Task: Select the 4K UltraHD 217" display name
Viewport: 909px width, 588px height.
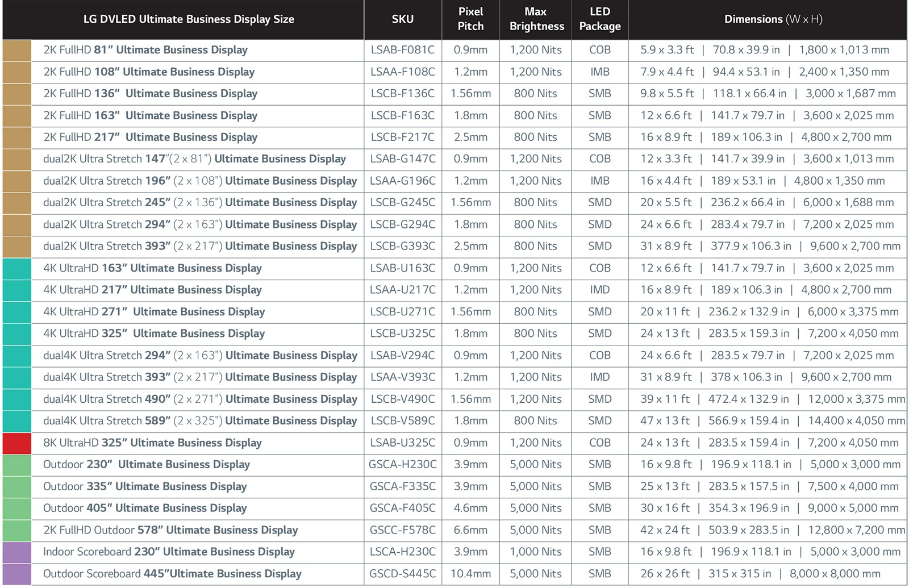Action: (153, 290)
